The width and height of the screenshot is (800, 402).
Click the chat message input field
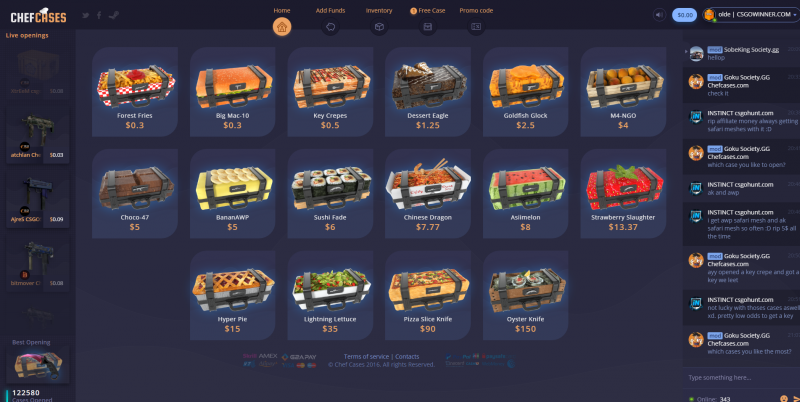735,378
